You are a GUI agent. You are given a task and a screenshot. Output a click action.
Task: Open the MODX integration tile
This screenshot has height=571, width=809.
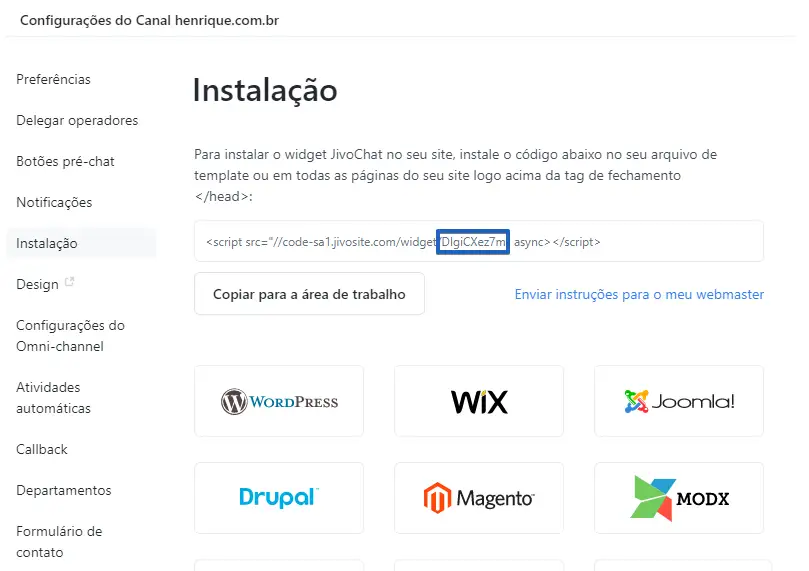click(x=678, y=498)
